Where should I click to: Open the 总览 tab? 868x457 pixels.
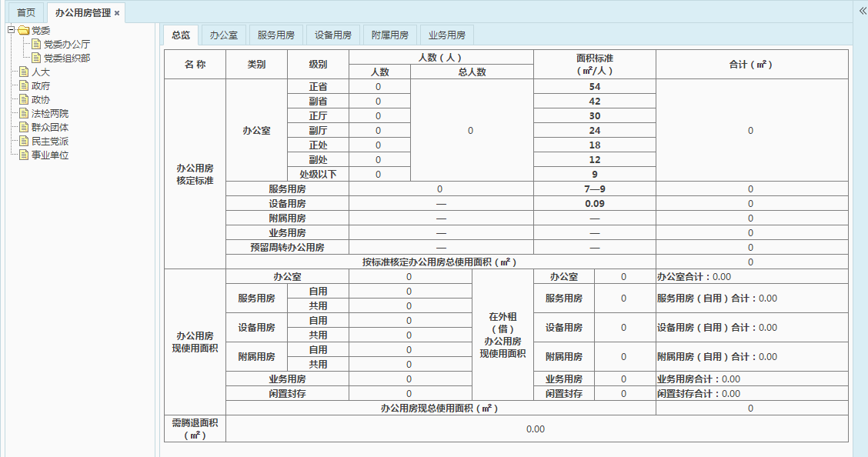click(181, 35)
